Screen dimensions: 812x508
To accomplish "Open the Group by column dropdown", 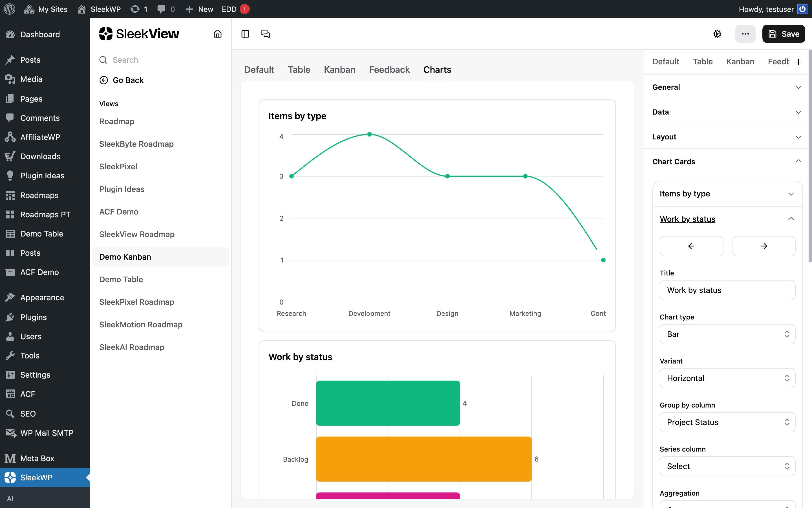I will coord(727,422).
